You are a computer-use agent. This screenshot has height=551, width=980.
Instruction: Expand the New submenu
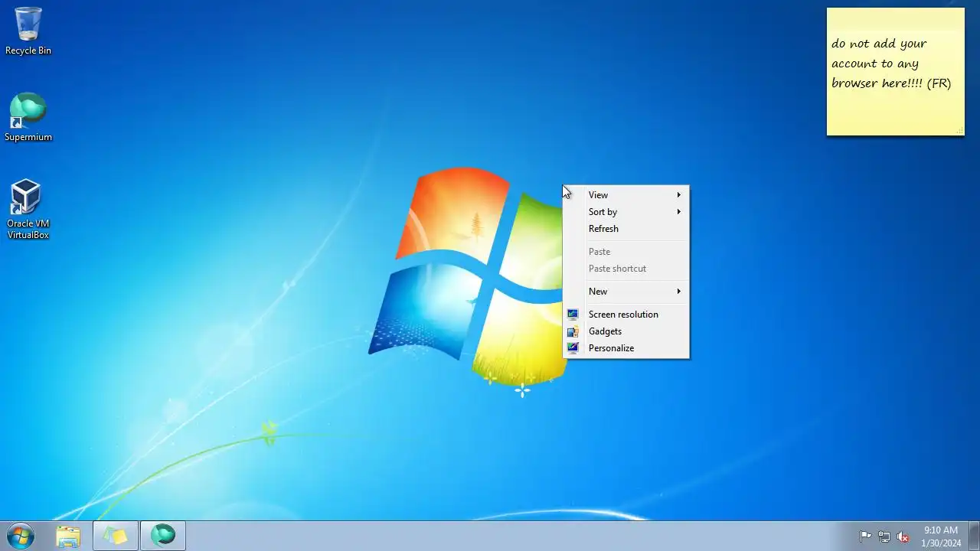[x=626, y=292]
